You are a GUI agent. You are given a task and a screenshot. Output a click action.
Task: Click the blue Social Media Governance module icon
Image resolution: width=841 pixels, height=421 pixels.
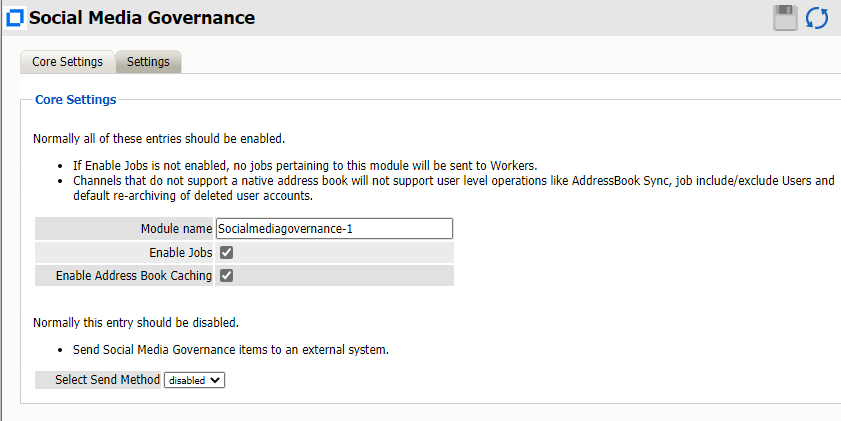coord(15,18)
